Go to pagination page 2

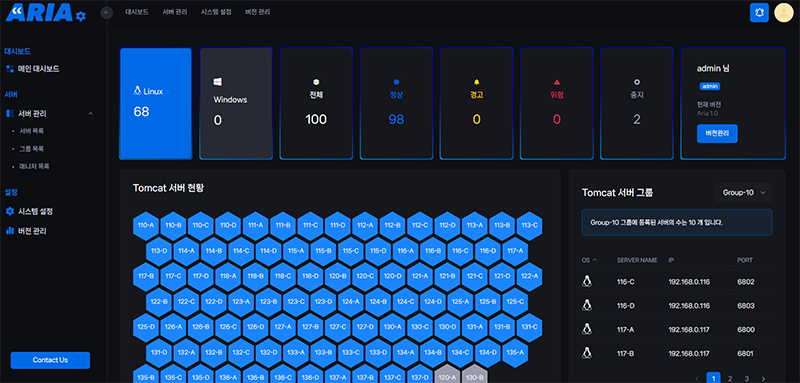(730, 378)
